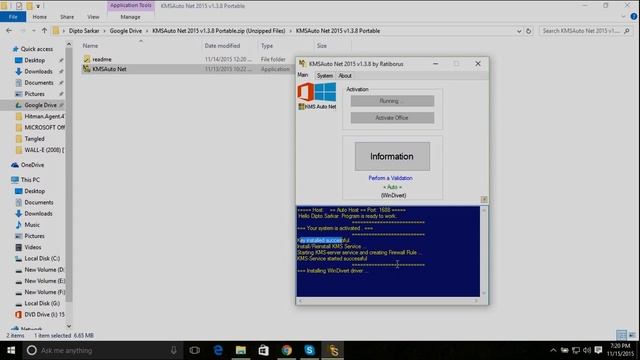Click Google Drive in address breadcrumb
This screenshot has width=640, height=360.
pyautogui.click(x=126, y=31)
